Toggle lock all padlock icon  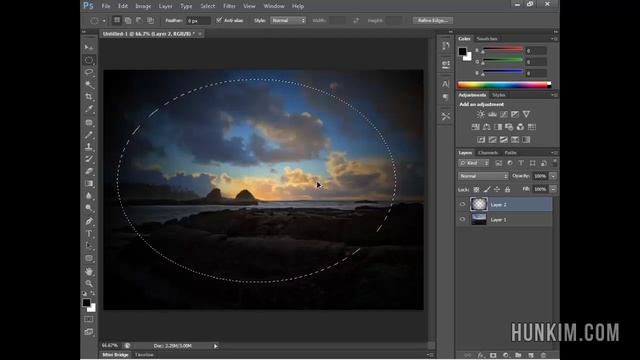pos(507,189)
